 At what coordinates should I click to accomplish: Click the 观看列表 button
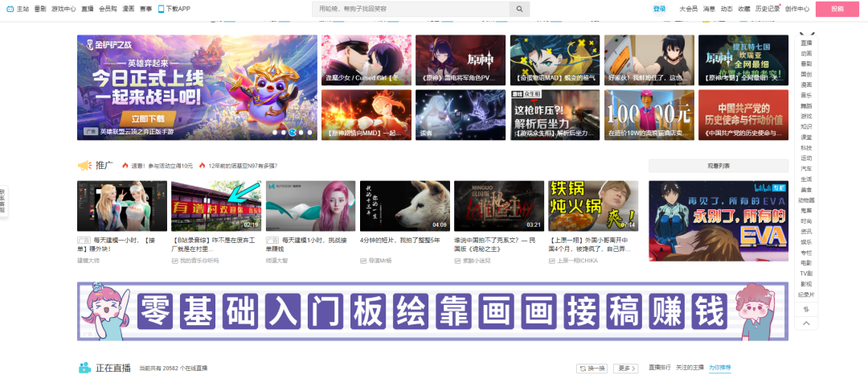pyautogui.click(x=719, y=166)
